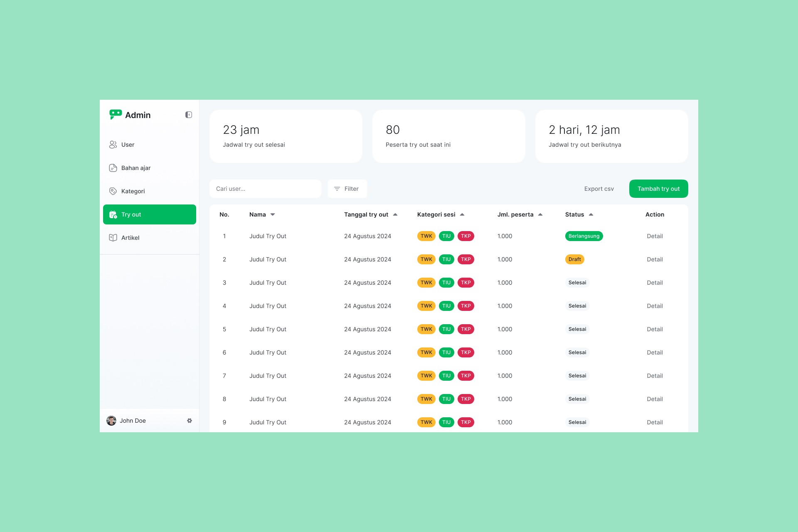Screen dimensions: 798x532
Task: Click John Doe's avatar photo
Action: pyautogui.click(x=111, y=421)
